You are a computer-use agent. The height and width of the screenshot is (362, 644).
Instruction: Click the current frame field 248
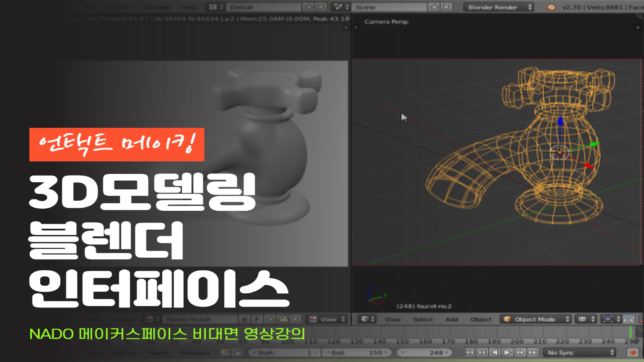click(424, 352)
